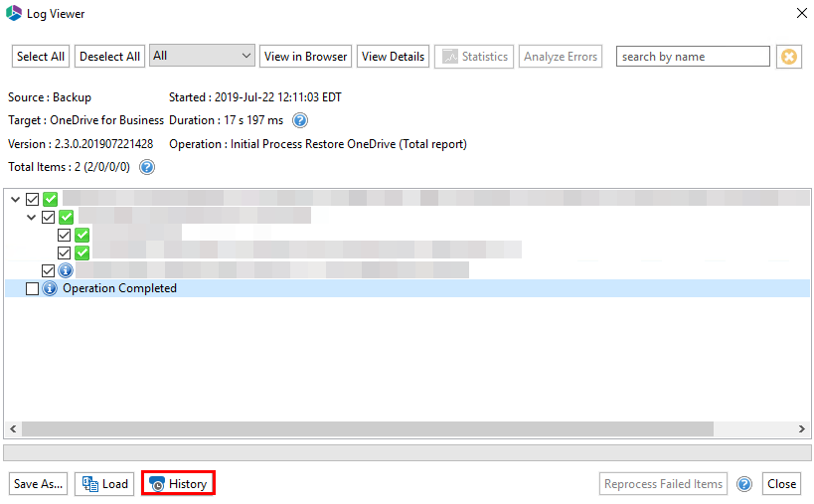The image size is (814, 504).
Task: Click the horizontal scrollbar left arrow
Action: click(13, 428)
